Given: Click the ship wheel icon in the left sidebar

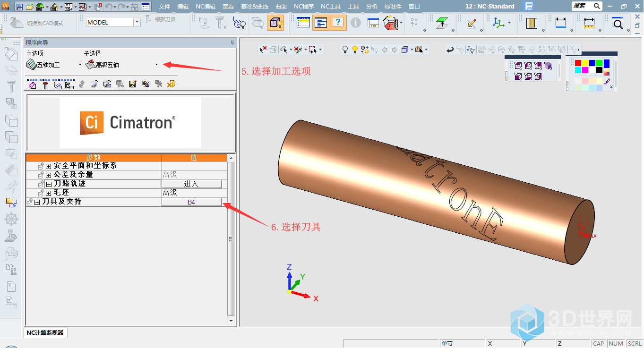Looking at the screenshot, I should point(11,219).
